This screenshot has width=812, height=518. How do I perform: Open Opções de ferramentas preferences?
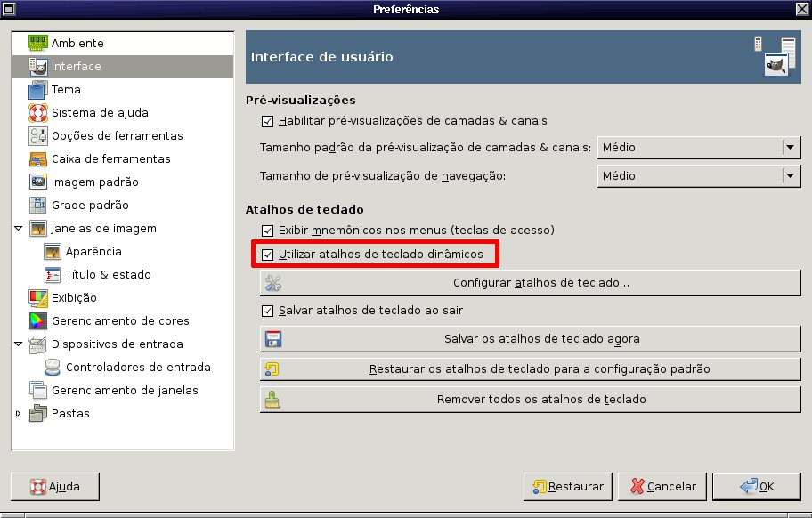pos(123,135)
